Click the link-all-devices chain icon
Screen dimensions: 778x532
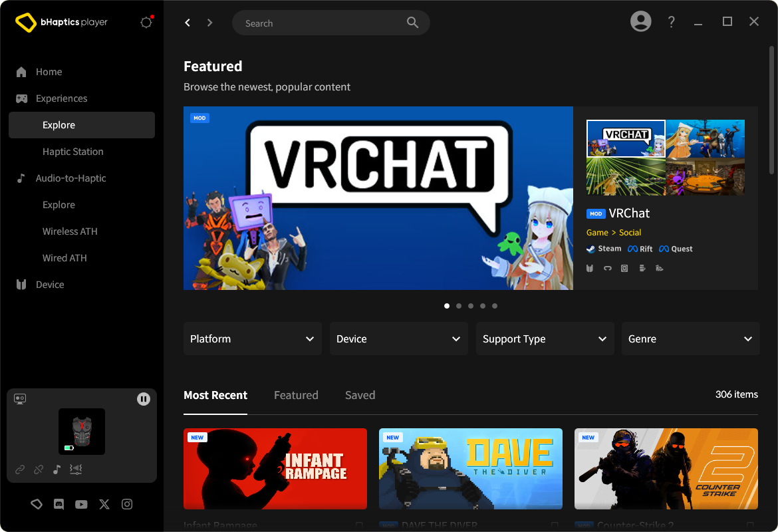tap(20, 469)
